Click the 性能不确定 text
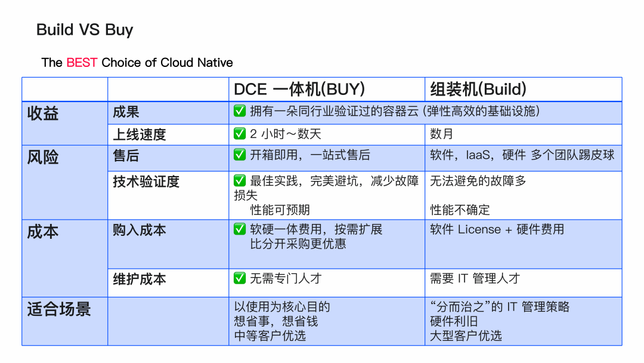 (x=460, y=210)
